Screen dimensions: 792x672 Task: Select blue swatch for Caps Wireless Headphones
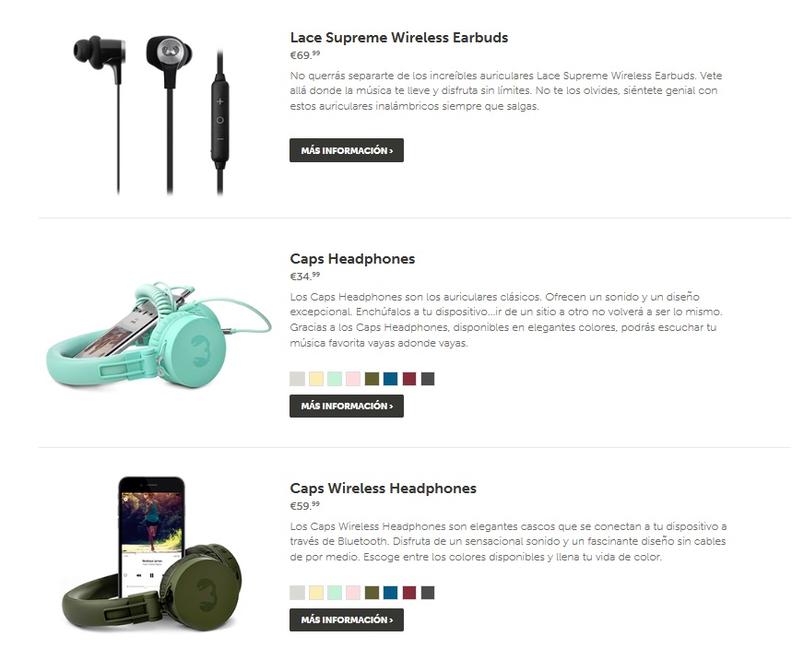point(390,592)
